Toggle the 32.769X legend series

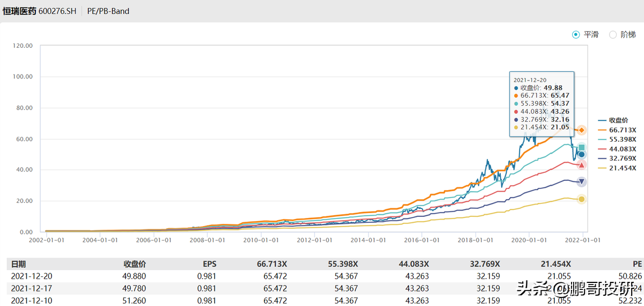pos(617,158)
